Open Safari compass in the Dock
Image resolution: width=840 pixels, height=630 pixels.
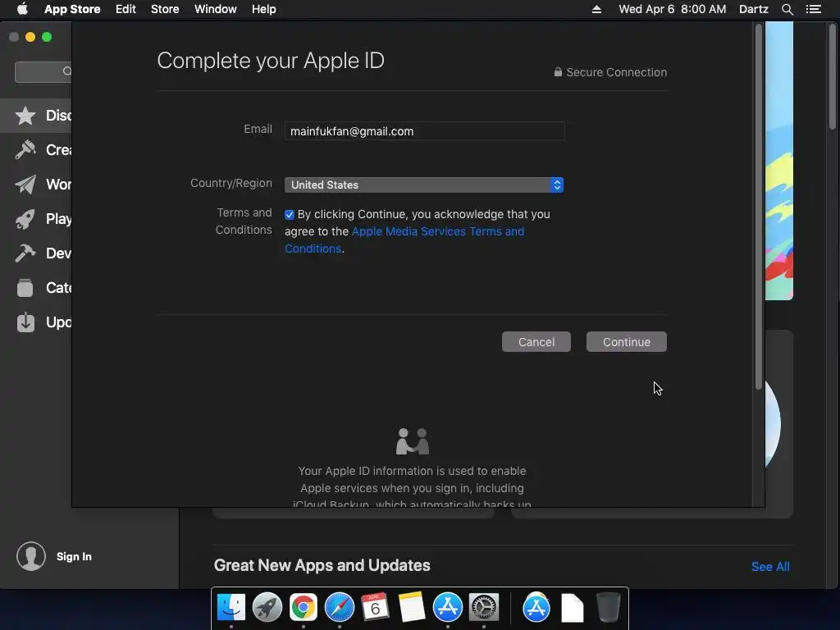(x=339, y=608)
